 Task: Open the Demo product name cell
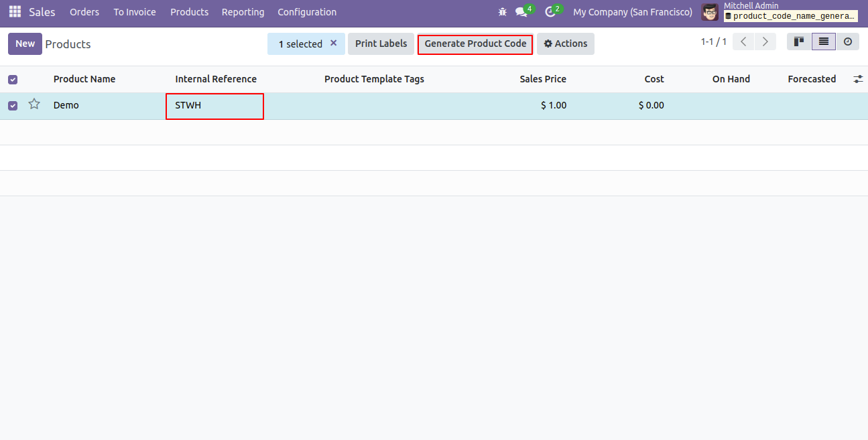click(x=66, y=105)
